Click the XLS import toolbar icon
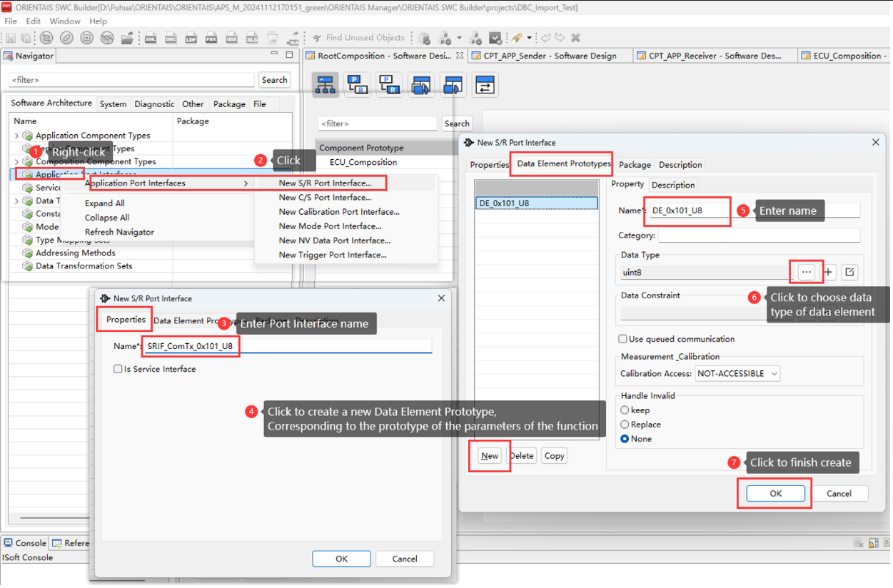 click(x=251, y=39)
